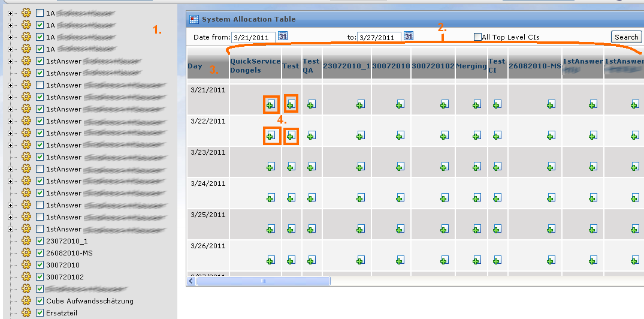Add allocation for 30072010 on 3/22/2011
Image resolution: width=644 pixels, height=319 pixels.
(x=400, y=136)
